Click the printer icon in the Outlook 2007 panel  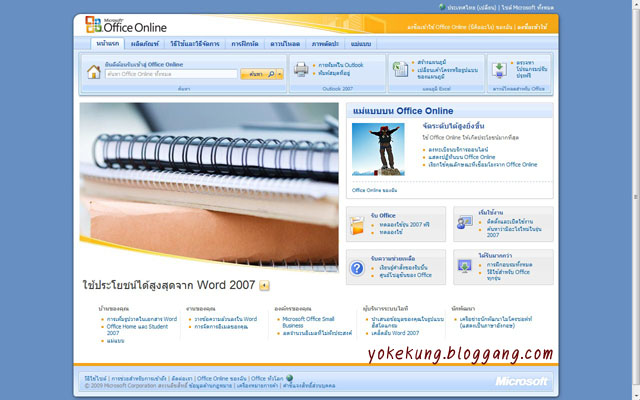[301, 69]
